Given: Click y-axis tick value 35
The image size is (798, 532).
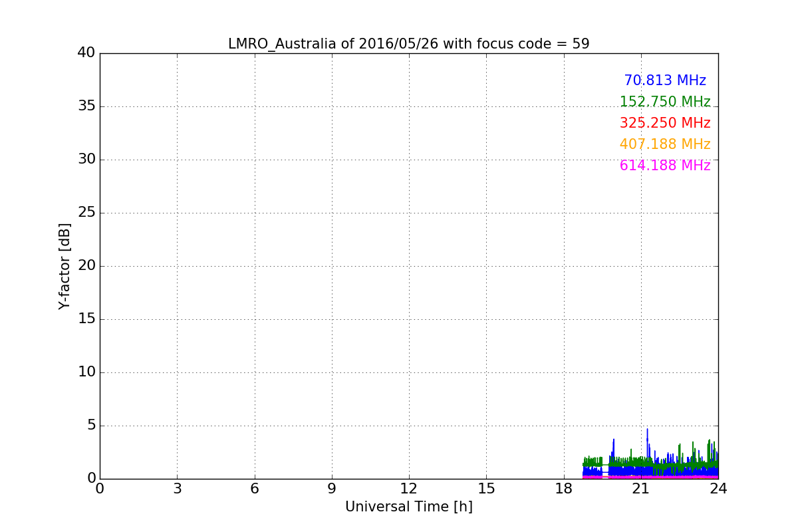Looking at the screenshot, I should 86,106.
